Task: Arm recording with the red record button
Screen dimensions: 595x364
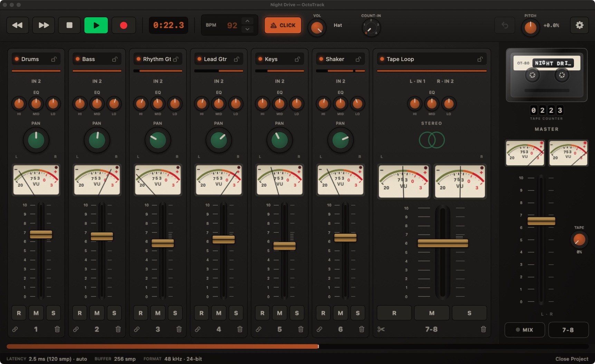Action: tap(124, 25)
